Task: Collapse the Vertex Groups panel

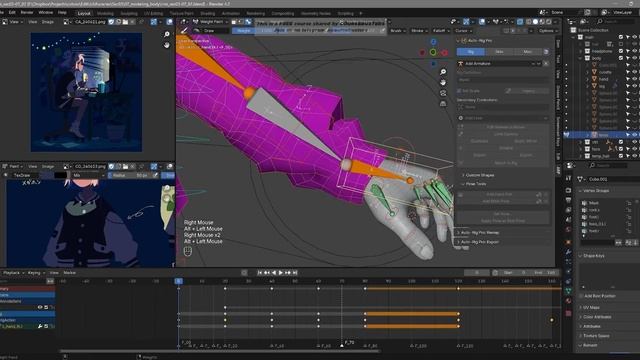Action: (x=595, y=191)
